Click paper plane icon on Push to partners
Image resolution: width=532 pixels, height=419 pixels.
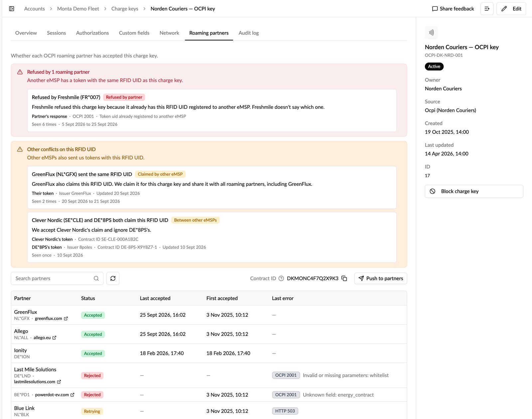(x=361, y=278)
